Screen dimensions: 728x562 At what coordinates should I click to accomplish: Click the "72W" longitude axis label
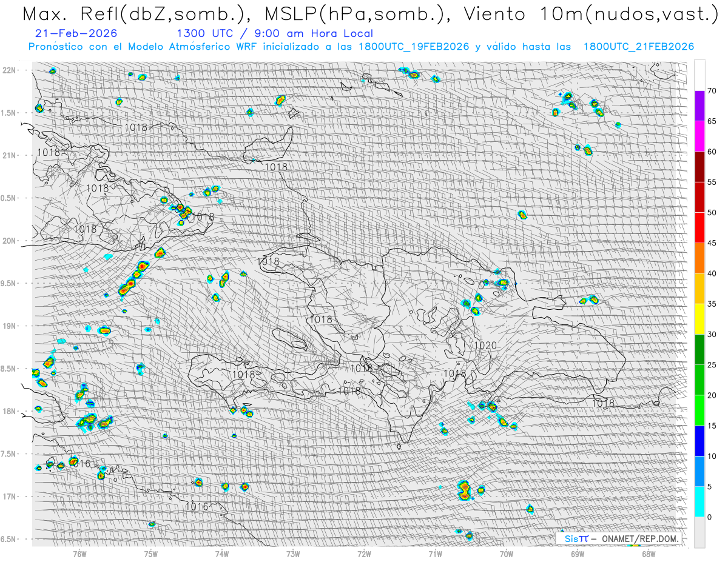click(364, 553)
